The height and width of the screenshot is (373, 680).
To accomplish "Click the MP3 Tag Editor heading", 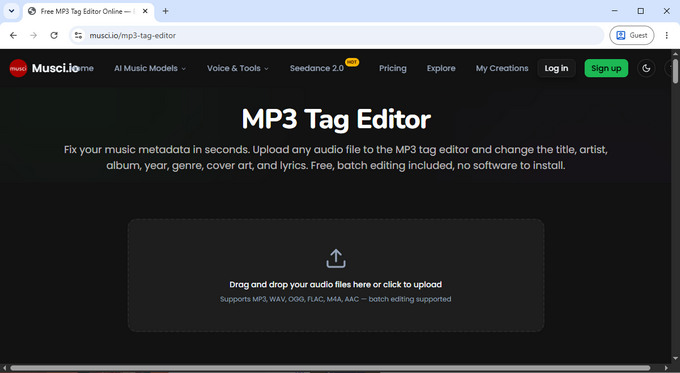I will point(336,119).
